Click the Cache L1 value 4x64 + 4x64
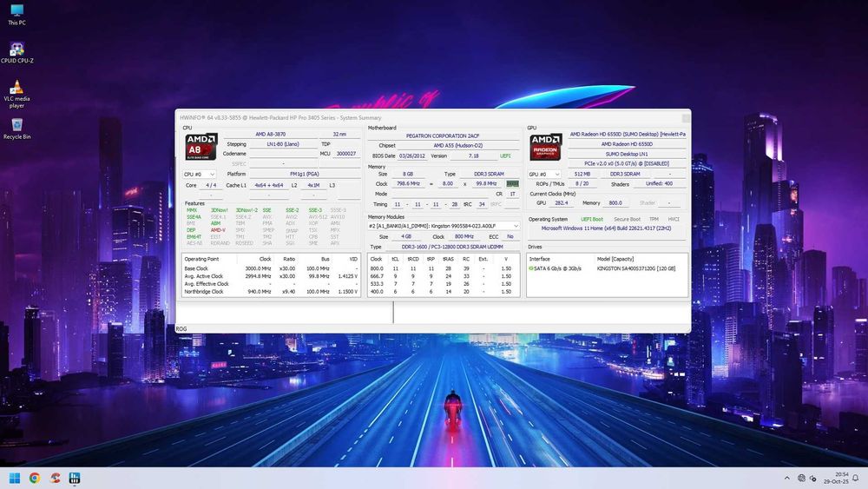This screenshot has width=868, height=489. (x=269, y=186)
